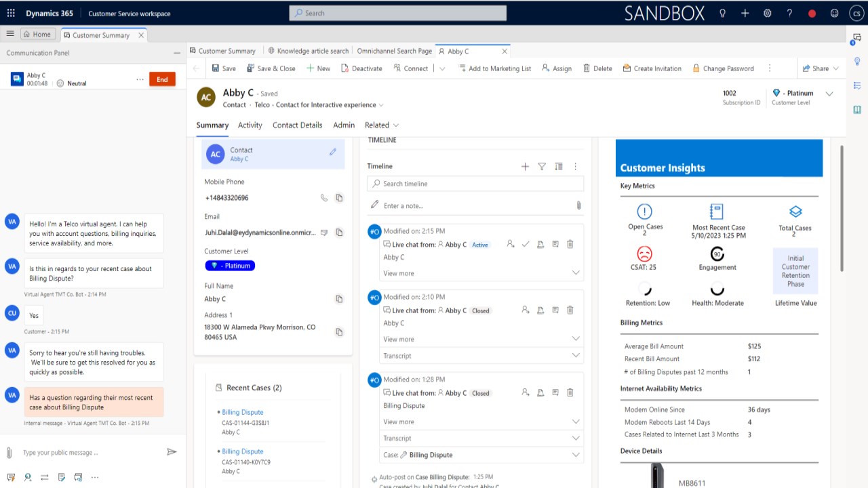Open the notes icon in the chat toolbar

click(62, 477)
